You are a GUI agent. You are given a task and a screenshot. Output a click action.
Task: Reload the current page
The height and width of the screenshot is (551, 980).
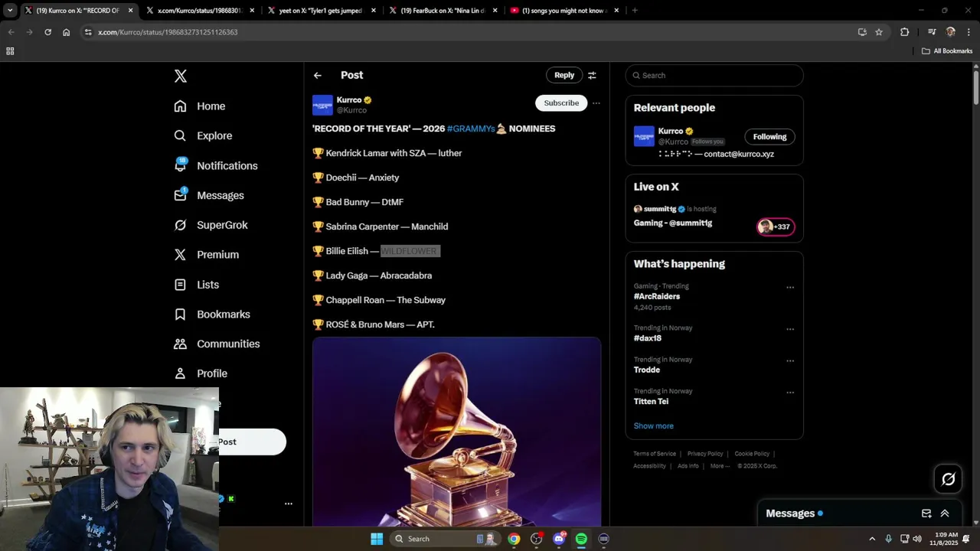coord(47,32)
